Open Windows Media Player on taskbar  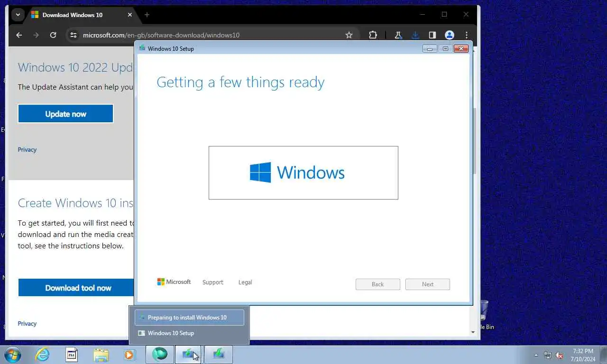point(129,355)
